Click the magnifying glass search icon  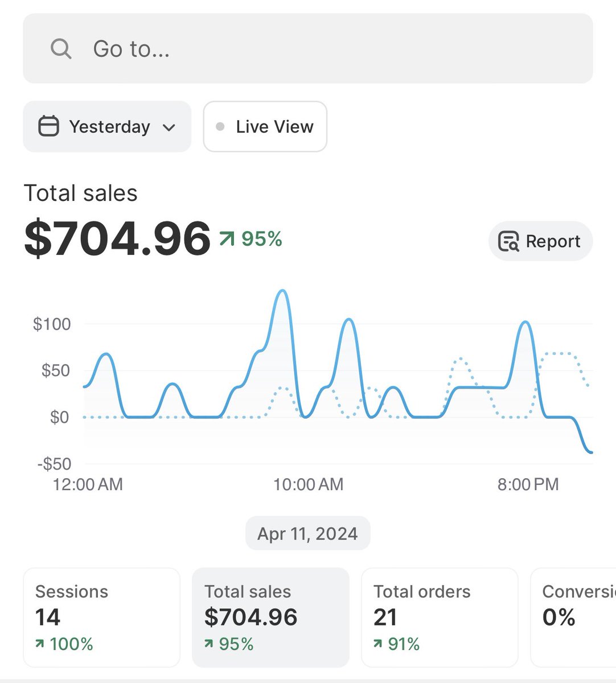61,49
